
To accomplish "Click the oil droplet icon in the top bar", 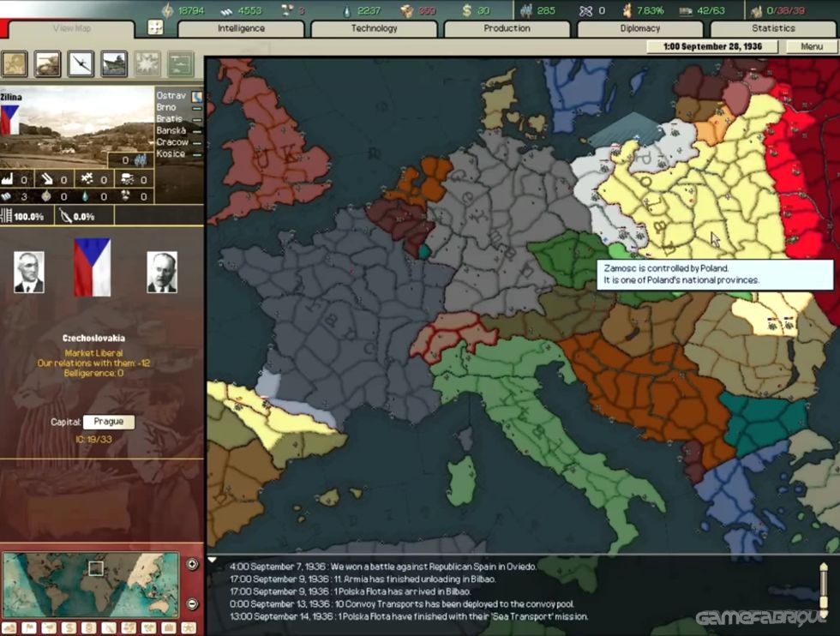I will (x=346, y=11).
